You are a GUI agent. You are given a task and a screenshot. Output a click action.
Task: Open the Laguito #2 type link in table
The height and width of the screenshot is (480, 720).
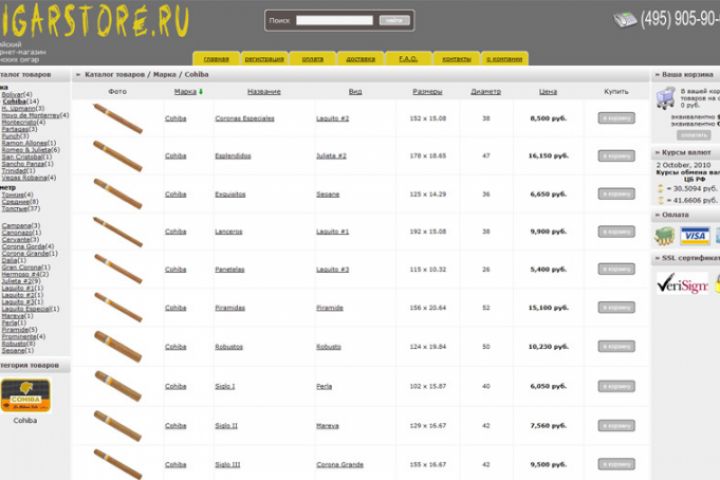pos(332,119)
